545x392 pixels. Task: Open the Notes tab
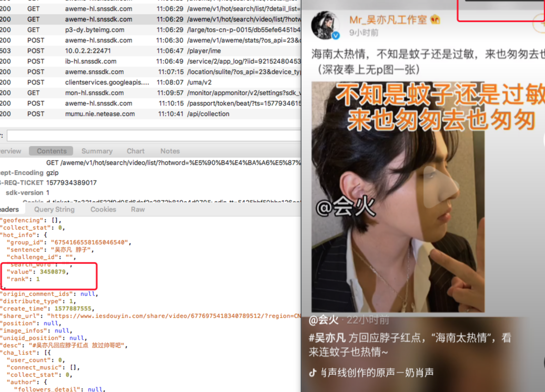click(170, 151)
